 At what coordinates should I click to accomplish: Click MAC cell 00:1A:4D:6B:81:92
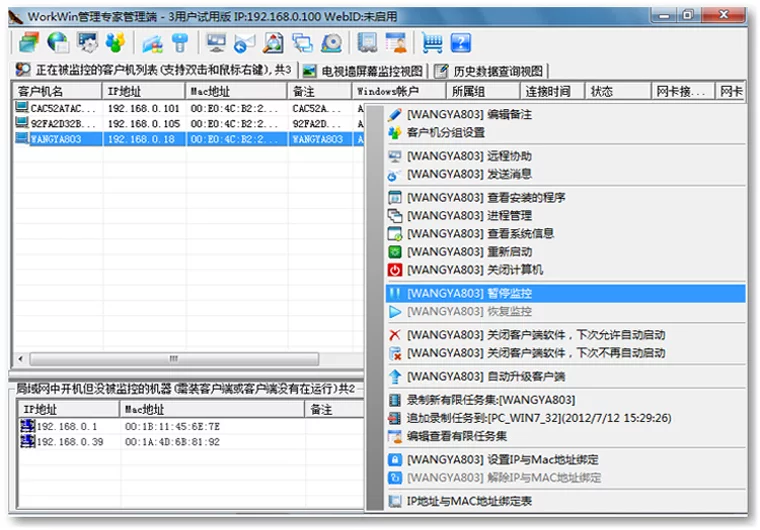[172, 442]
